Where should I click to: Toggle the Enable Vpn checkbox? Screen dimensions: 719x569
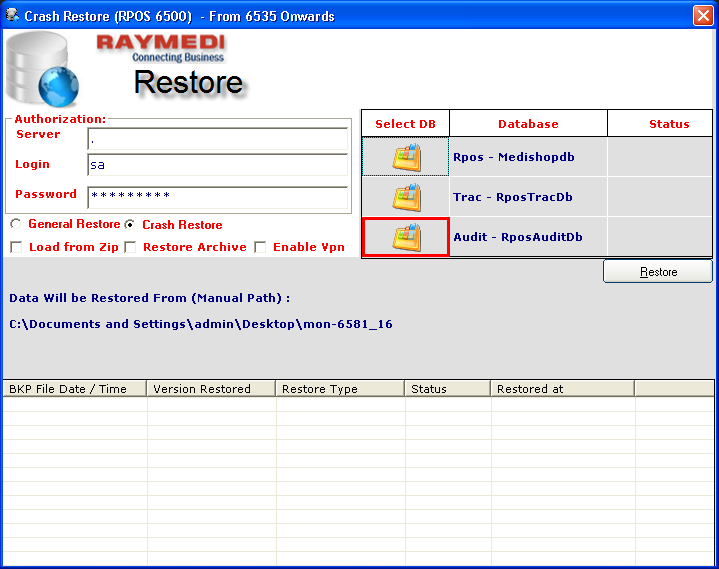pyautogui.click(x=260, y=247)
